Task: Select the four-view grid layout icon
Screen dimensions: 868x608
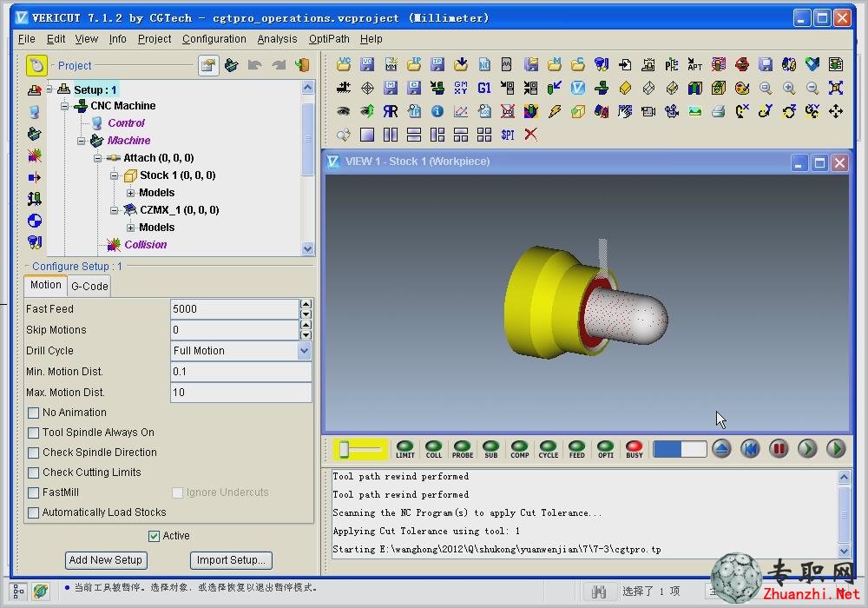Action: tap(484, 135)
